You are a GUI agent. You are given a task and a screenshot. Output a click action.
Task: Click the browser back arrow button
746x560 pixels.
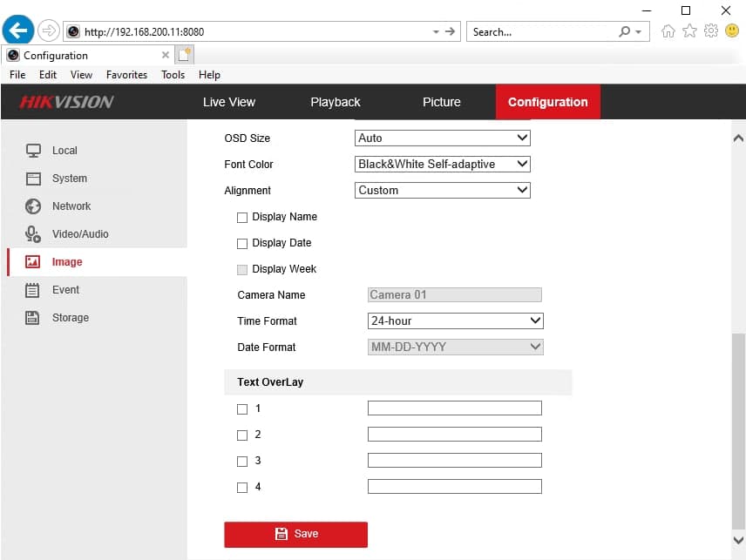pos(18,31)
